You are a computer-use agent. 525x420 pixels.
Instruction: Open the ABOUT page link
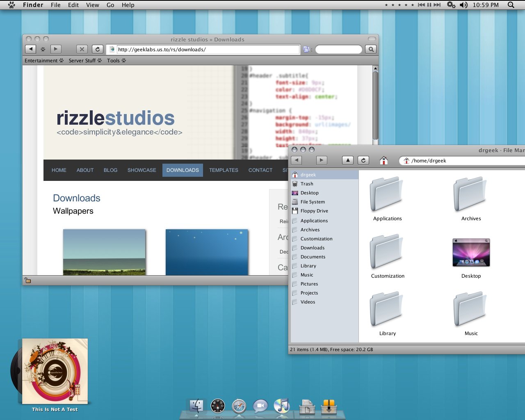(85, 170)
